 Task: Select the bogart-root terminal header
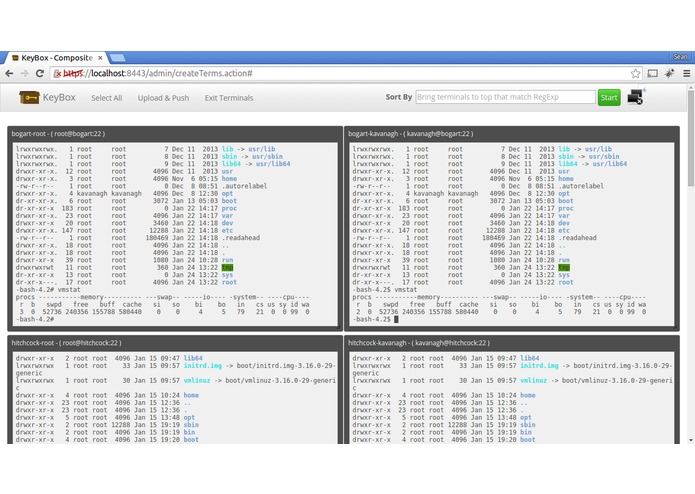click(x=175, y=134)
